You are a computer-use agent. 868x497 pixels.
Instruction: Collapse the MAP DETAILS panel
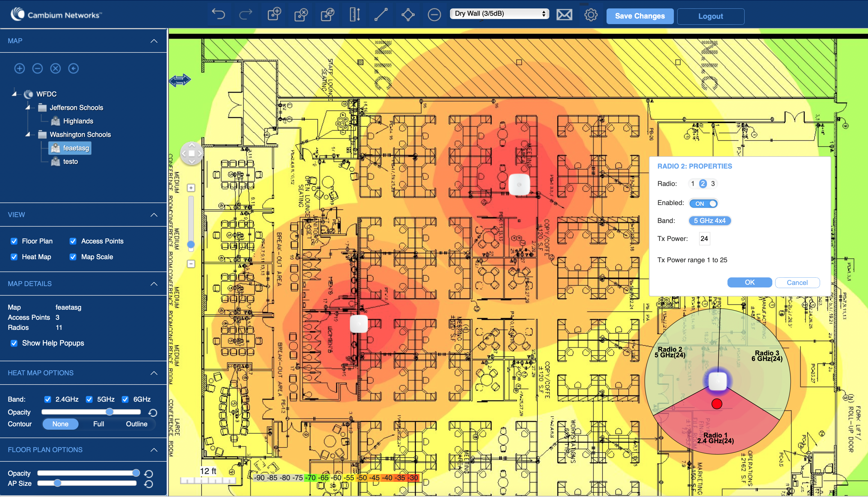click(x=154, y=284)
